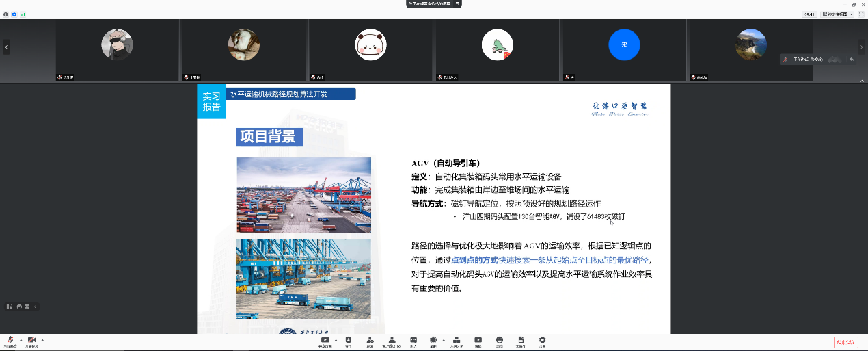
Task: Open the members list panel
Action: point(392,340)
